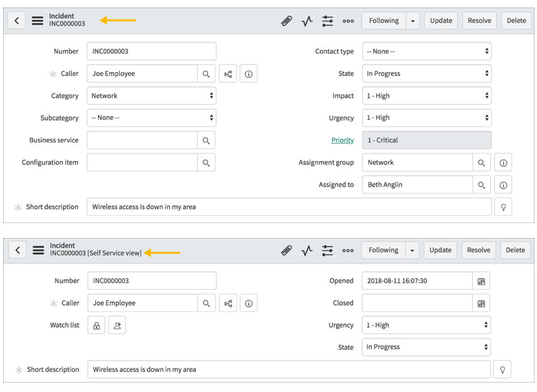Click the attachment paperclip icon

point(286,21)
